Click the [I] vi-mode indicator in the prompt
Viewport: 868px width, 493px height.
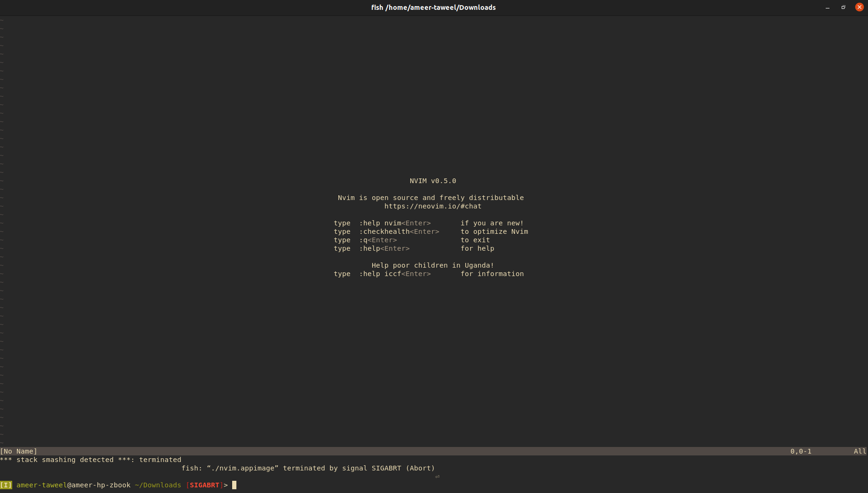(6, 485)
